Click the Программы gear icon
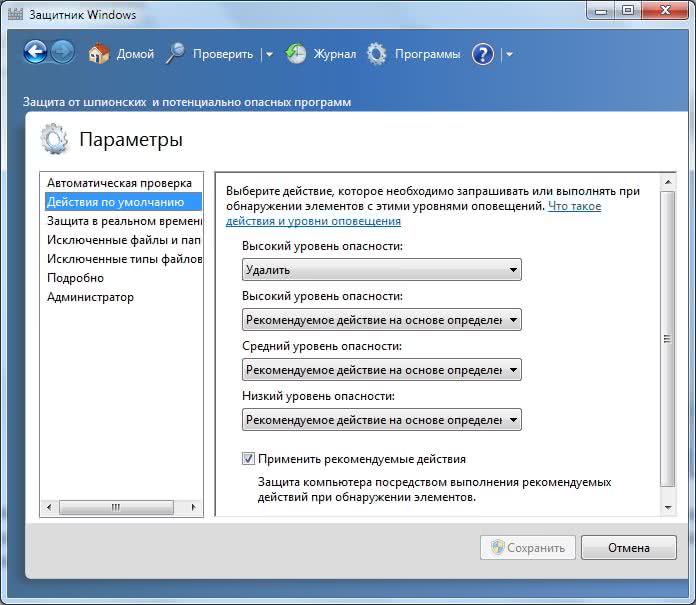This screenshot has height=605, width=696. point(377,54)
